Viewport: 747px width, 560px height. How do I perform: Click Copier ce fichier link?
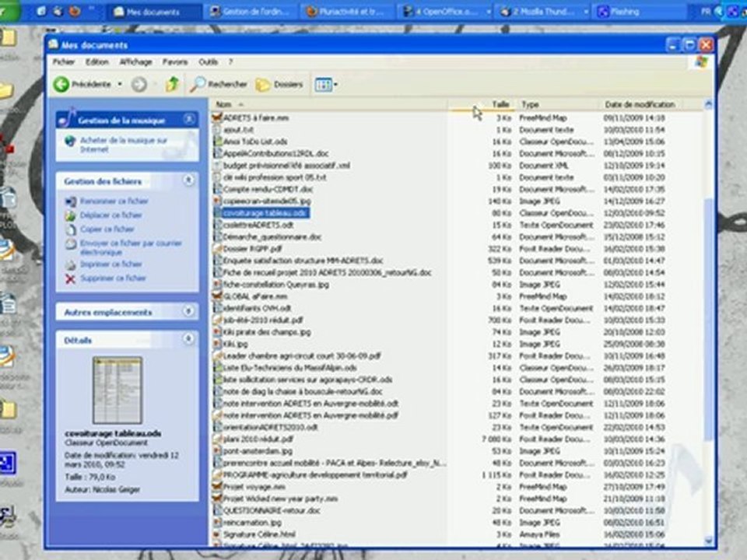tap(107, 229)
